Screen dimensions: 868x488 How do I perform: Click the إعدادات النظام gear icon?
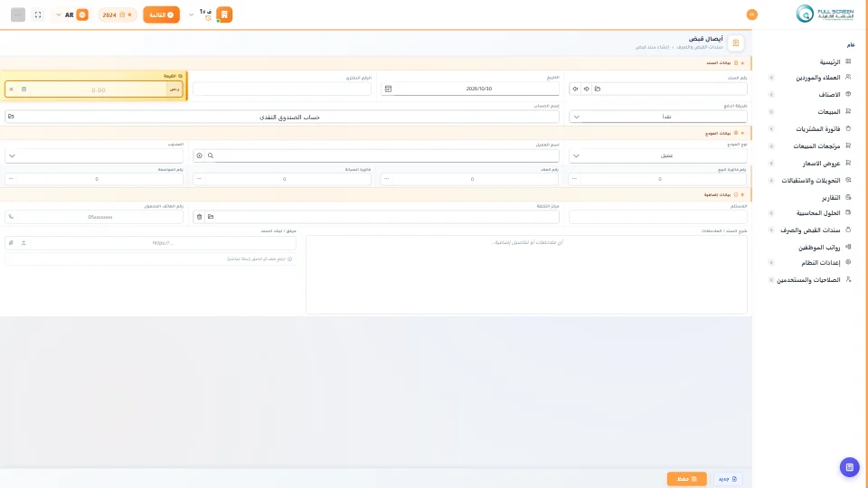[848, 262]
